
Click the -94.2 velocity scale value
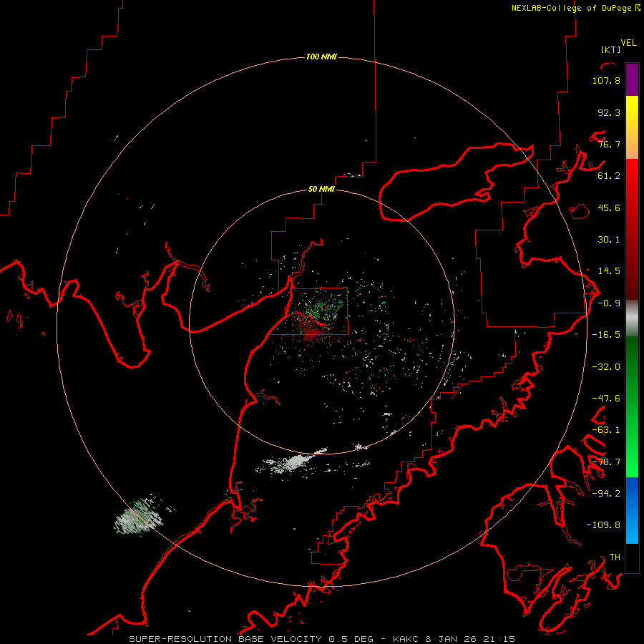606,493
